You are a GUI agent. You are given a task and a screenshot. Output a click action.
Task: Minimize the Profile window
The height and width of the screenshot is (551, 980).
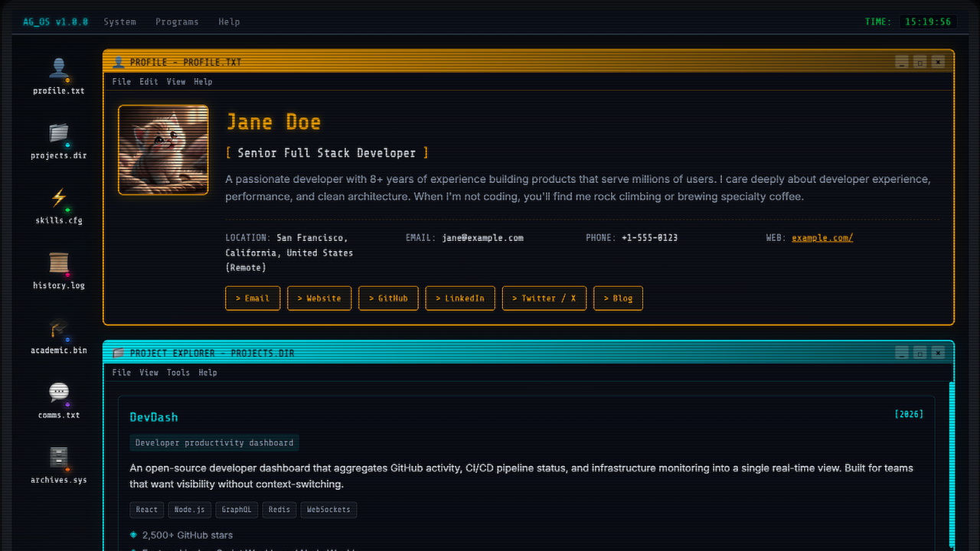point(902,62)
